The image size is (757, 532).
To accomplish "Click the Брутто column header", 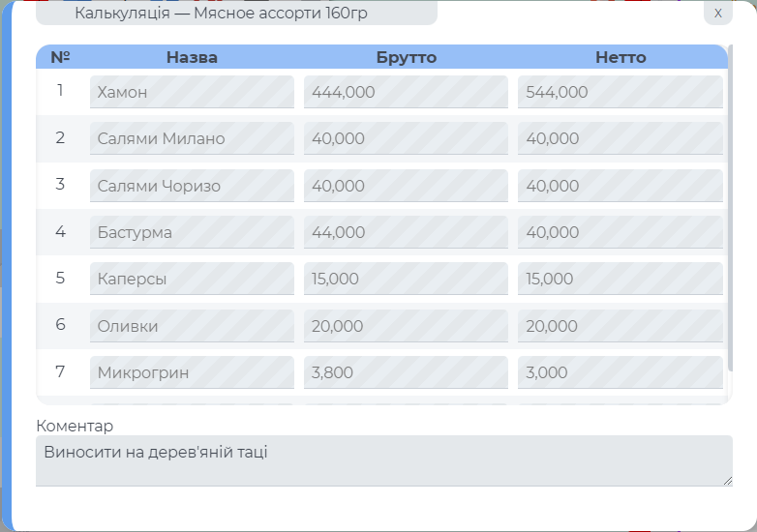I will [406, 57].
